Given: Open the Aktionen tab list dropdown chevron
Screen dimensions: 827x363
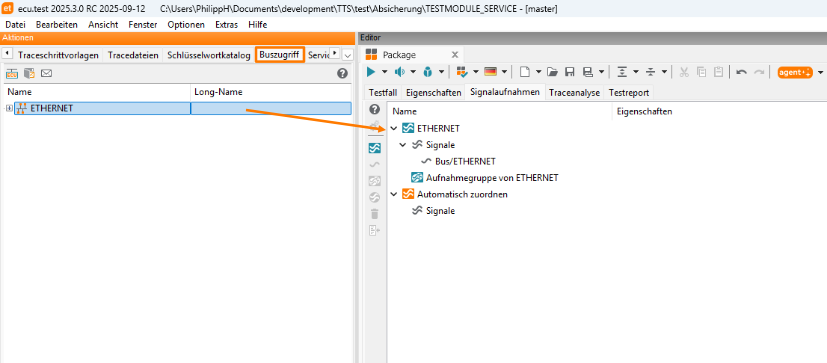Looking at the screenshot, I should click(348, 55).
